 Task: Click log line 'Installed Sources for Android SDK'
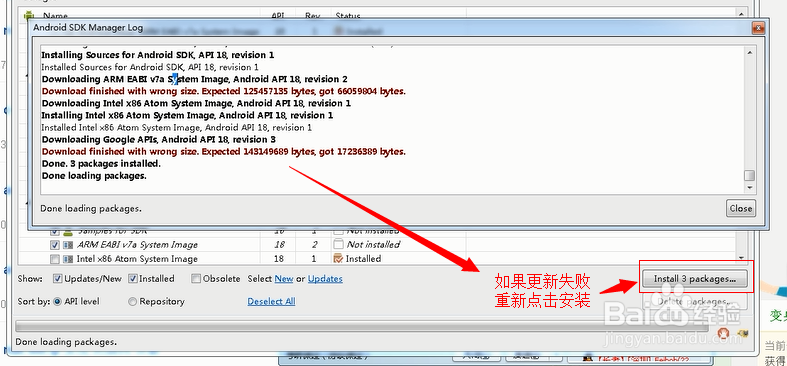pos(150,67)
